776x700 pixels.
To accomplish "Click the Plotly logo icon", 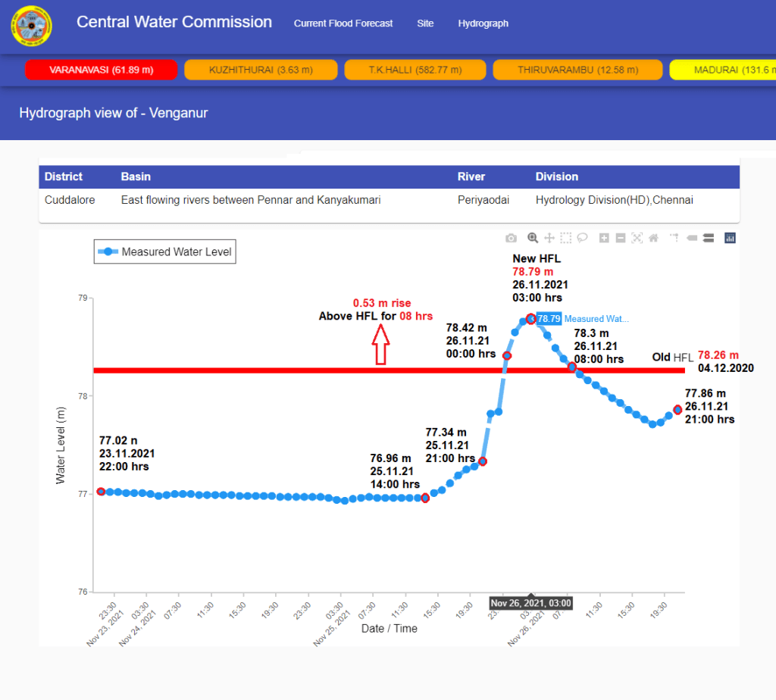I will pos(730,238).
